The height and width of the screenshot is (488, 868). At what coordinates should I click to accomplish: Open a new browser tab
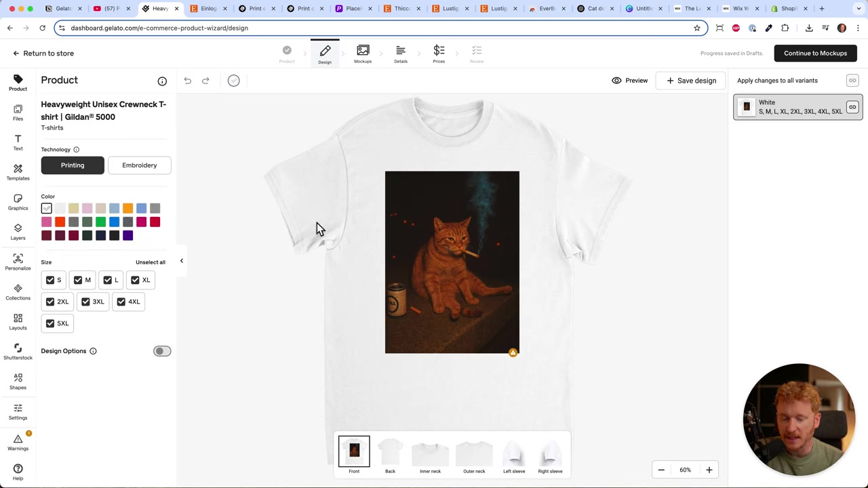[x=821, y=9]
